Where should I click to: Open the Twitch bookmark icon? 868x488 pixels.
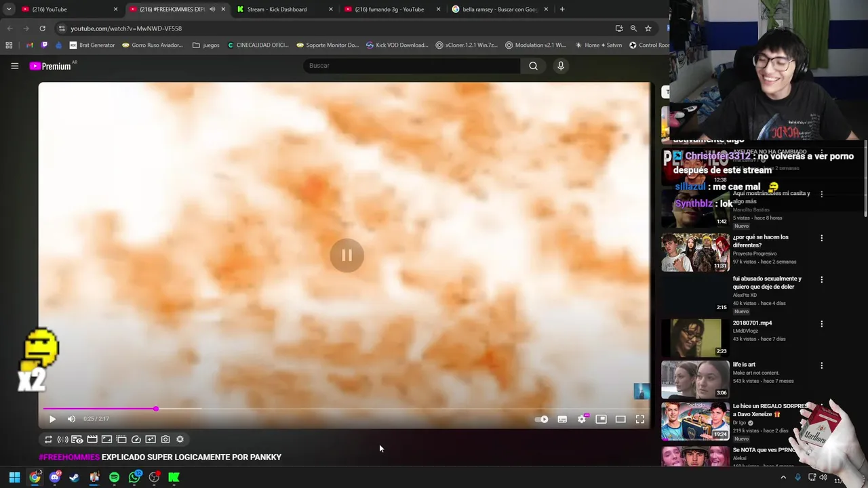pos(44,45)
